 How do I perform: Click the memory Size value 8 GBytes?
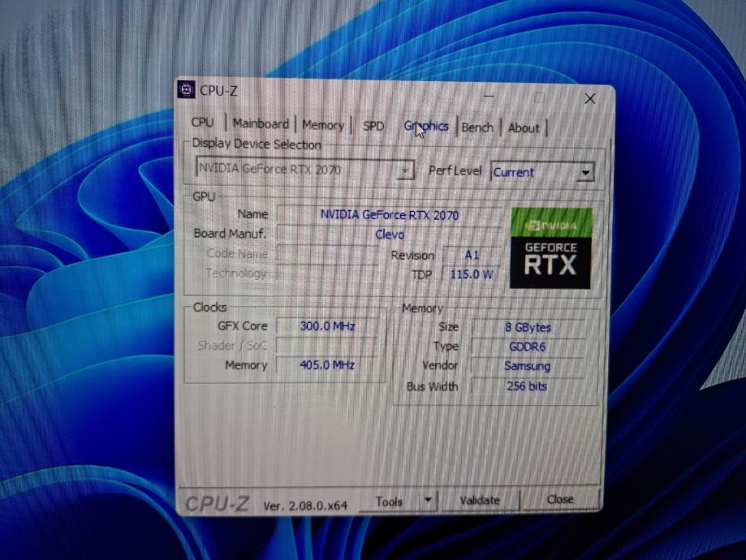[x=528, y=327]
